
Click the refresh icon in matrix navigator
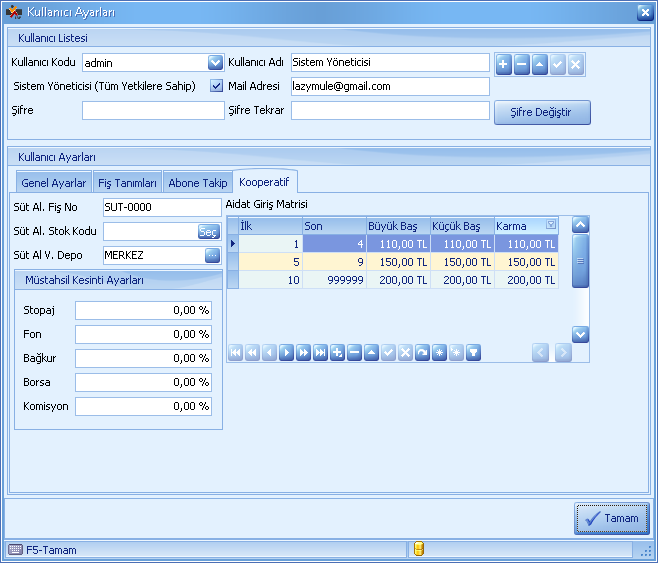(422, 352)
